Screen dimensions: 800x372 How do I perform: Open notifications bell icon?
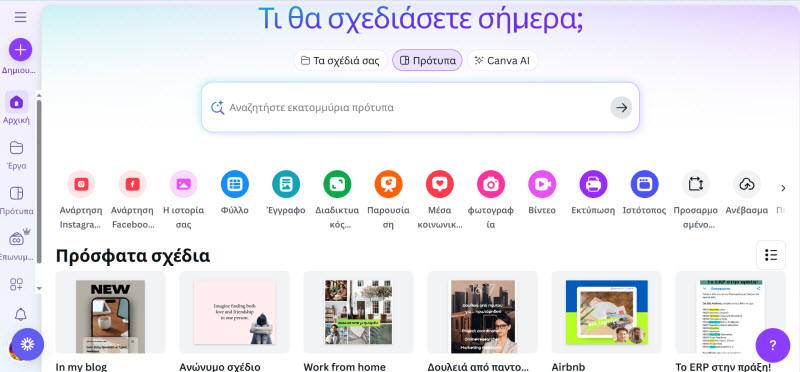click(20, 314)
